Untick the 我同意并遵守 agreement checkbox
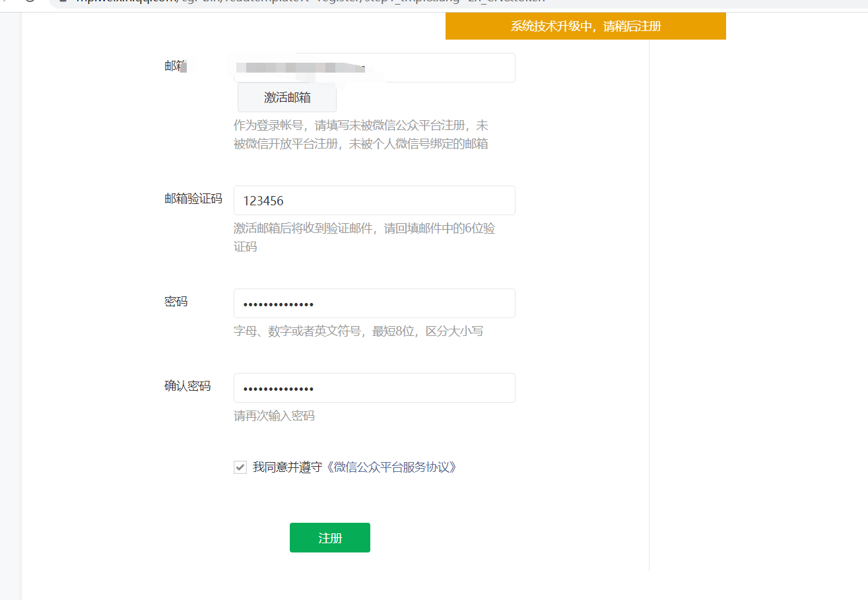Image resolution: width=868 pixels, height=600 pixels. pos(240,467)
